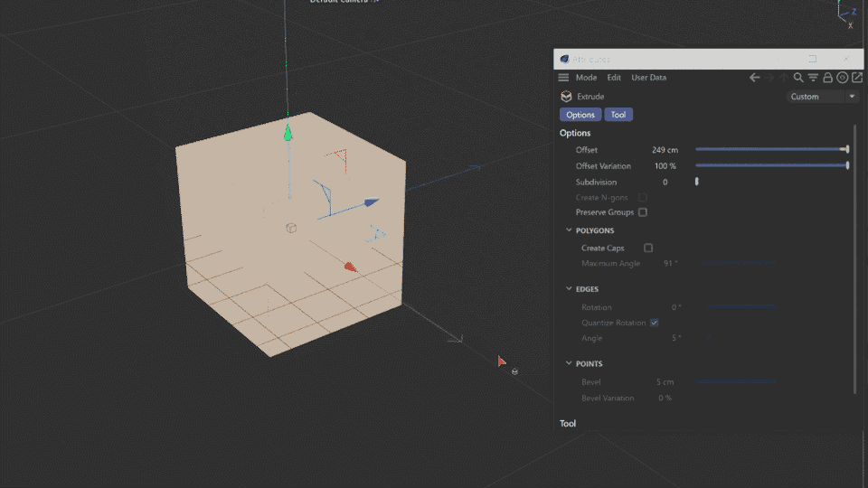Close the Attributes window
Viewport: 868px width, 488px height.
[x=846, y=59]
